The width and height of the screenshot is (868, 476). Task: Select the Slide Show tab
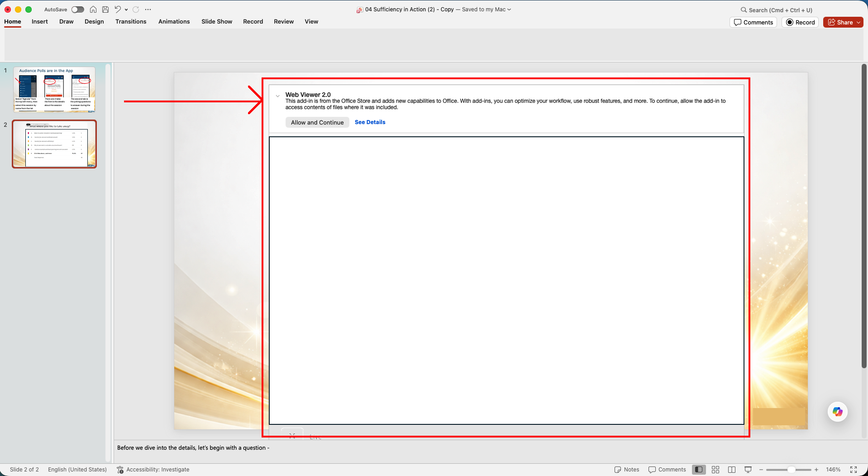click(217, 22)
